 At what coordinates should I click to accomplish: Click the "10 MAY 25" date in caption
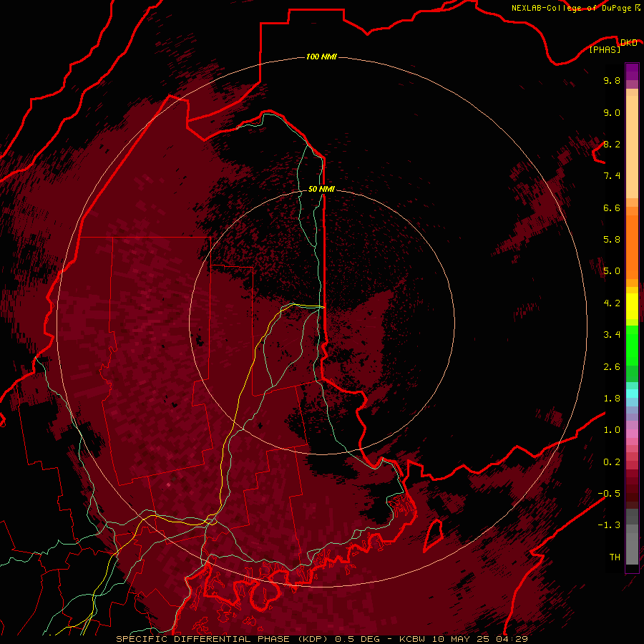pos(460,639)
